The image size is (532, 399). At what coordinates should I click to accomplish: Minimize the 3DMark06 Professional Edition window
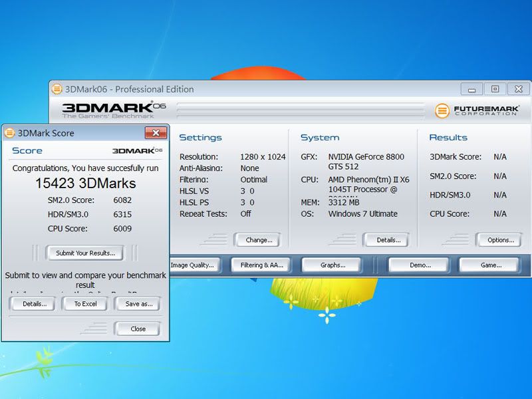471,89
